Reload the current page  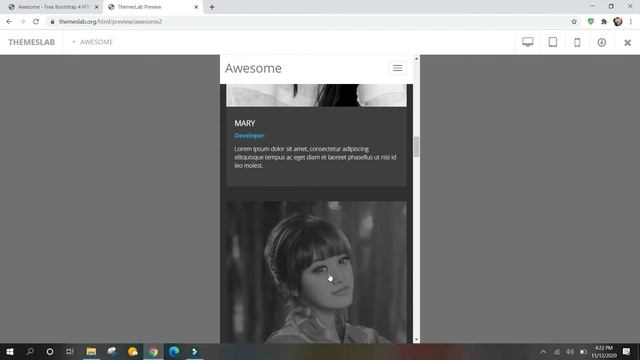36,22
